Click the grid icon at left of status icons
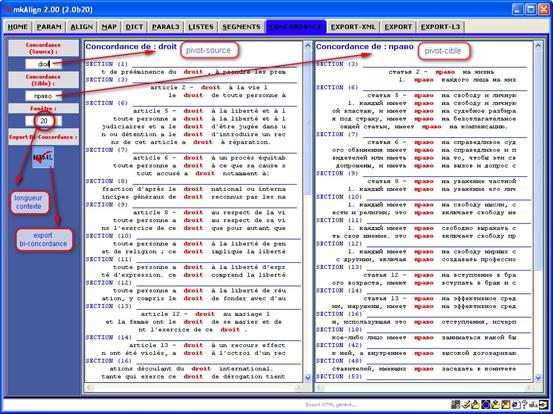Screen dimensions: 553x414 [455, 404]
